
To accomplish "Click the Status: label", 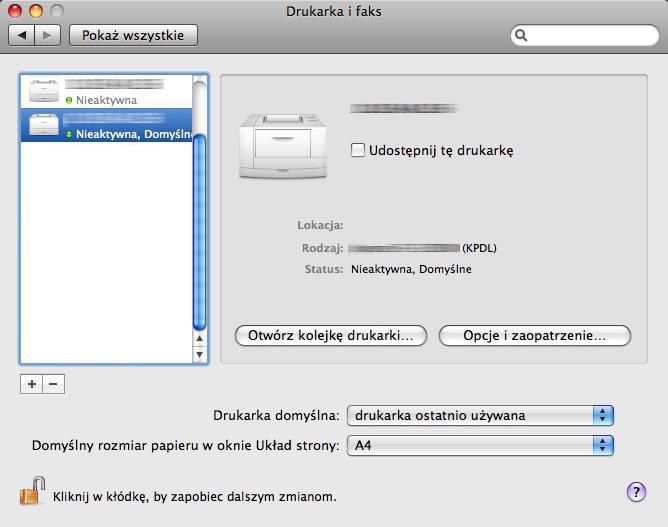I will (x=324, y=269).
